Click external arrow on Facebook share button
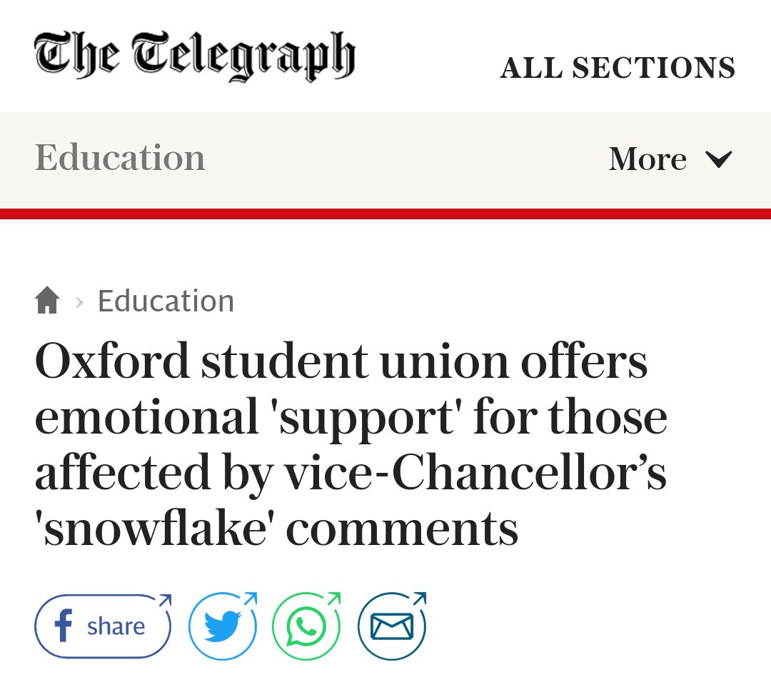 pos(164,601)
